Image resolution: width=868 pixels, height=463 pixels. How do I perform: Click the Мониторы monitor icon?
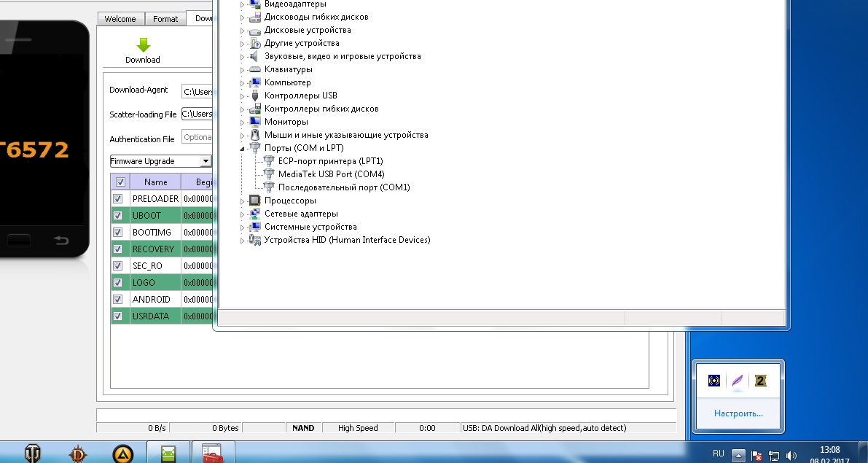click(x=254, y=122)
